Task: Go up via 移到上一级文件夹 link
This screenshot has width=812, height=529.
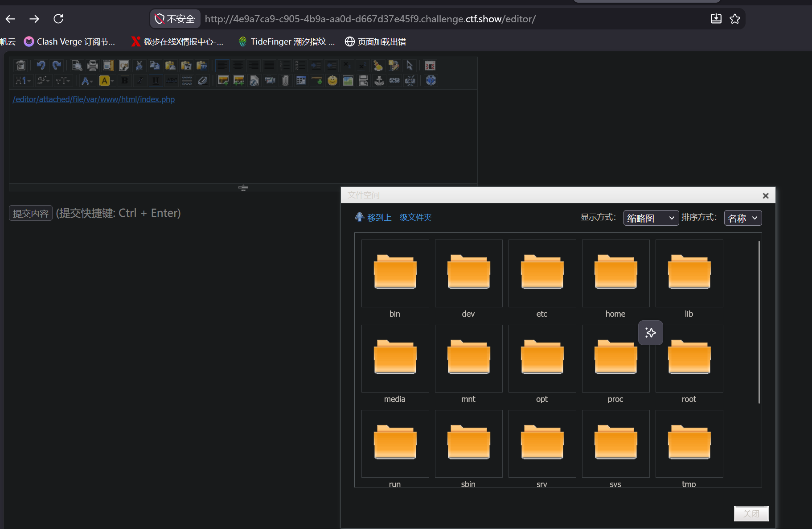Action: [x=399, y=217]
